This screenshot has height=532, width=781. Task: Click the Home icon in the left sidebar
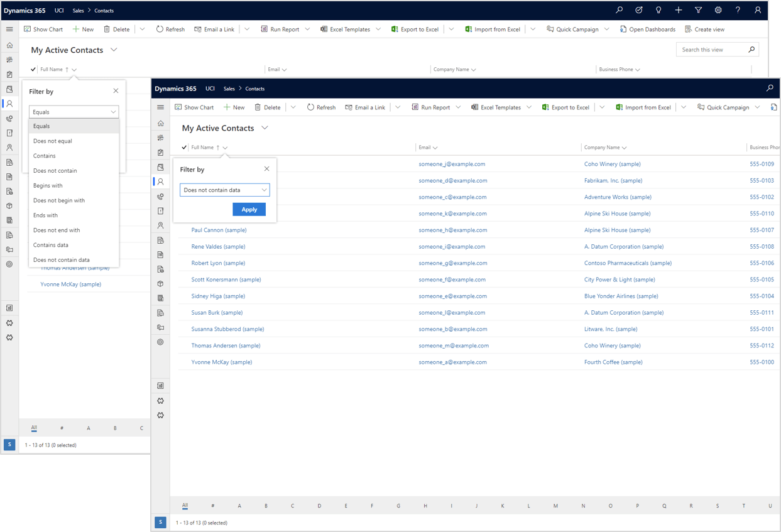tap(9, 45)
